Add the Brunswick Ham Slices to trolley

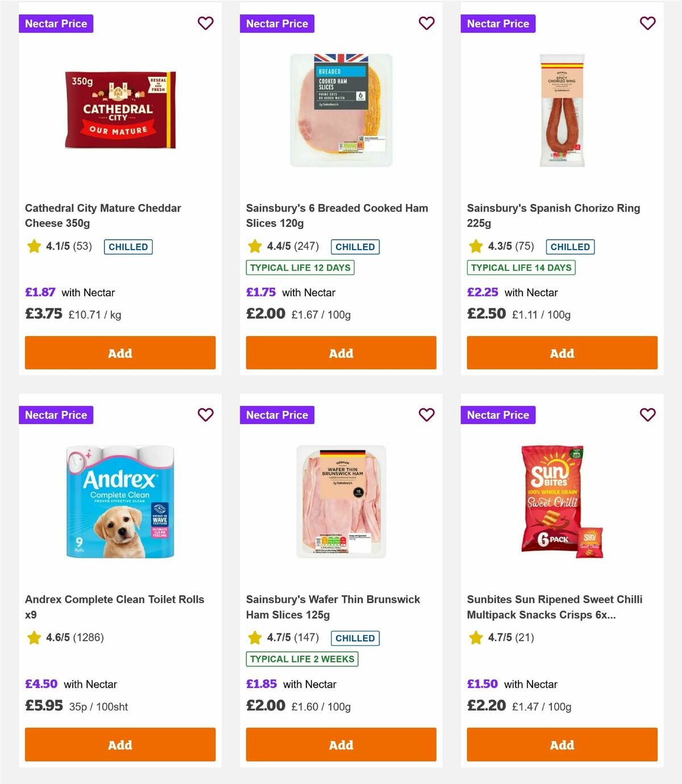click(x=340, y=744)
